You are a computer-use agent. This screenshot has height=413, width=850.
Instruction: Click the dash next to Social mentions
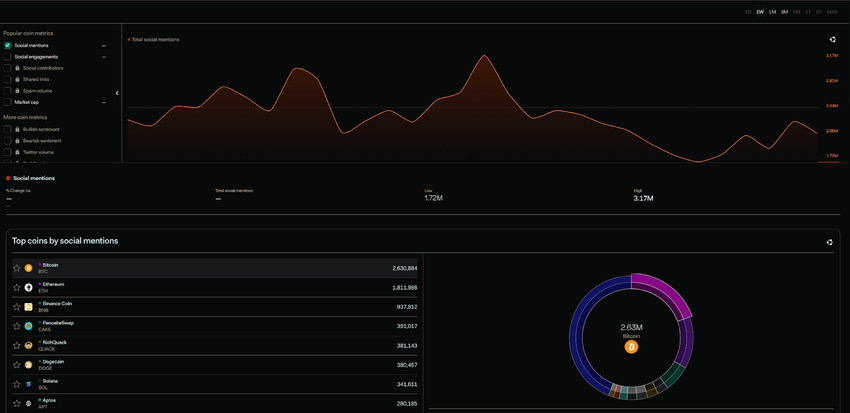pos(104,46)
